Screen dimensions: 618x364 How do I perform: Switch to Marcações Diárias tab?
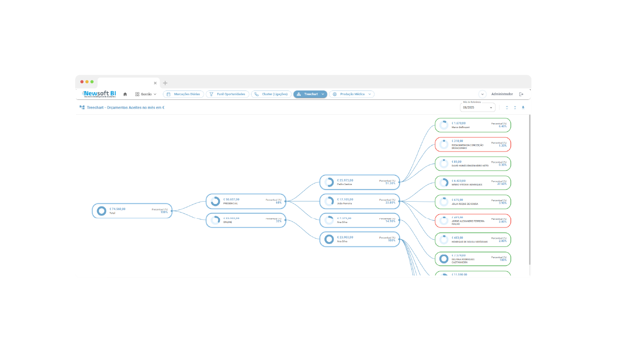click(184, 94)
